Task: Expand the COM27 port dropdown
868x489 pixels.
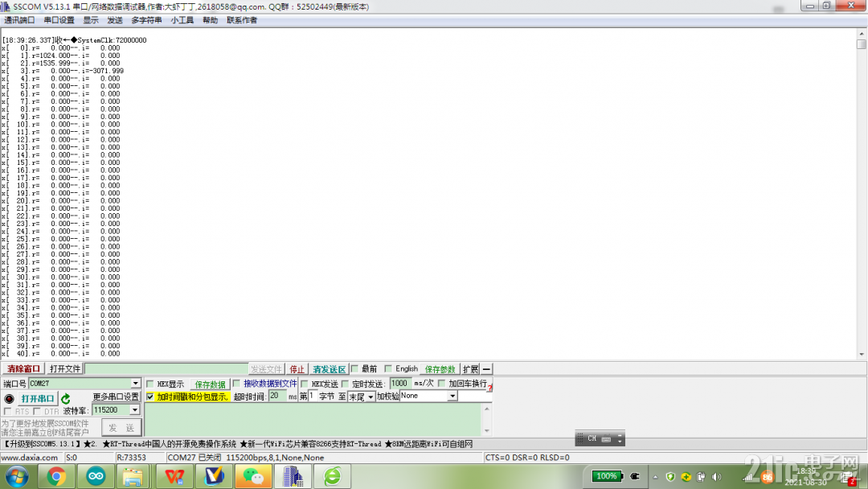Action: point(135,383)
